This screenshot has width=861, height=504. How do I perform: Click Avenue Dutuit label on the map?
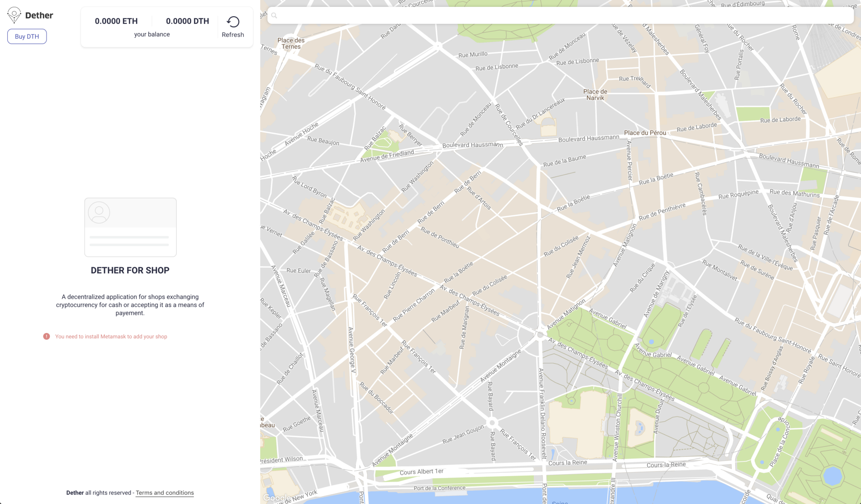(658, 416)
